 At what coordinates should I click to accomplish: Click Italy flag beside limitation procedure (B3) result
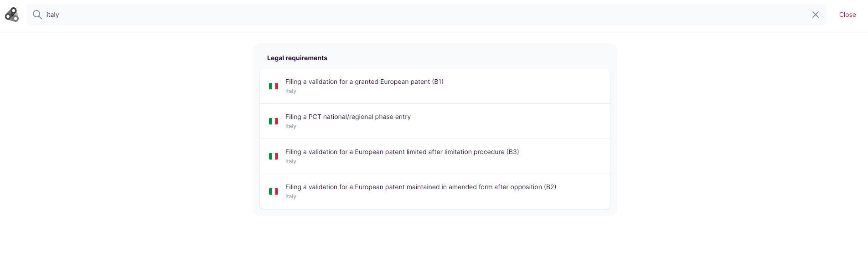pos(274,156)
